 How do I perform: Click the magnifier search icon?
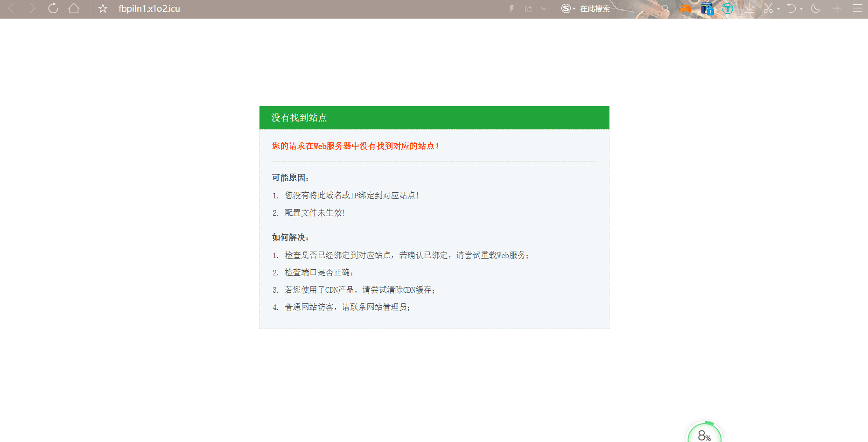(665, 8)
